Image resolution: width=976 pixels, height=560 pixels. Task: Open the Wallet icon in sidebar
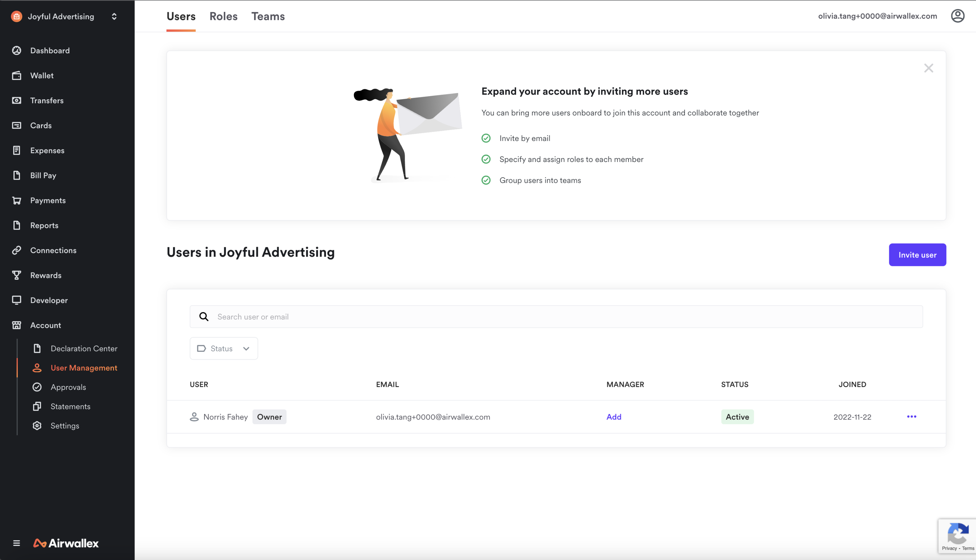17,76
